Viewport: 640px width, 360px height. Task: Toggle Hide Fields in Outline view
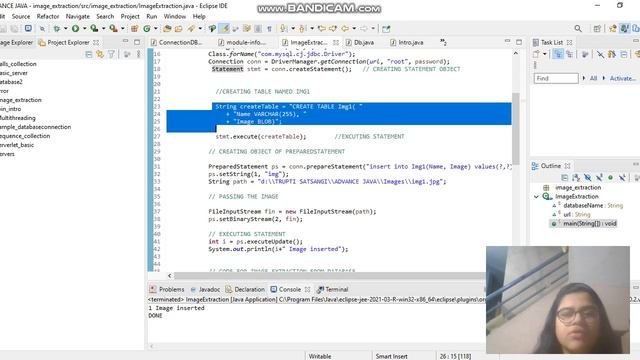[x=587, y=178]
